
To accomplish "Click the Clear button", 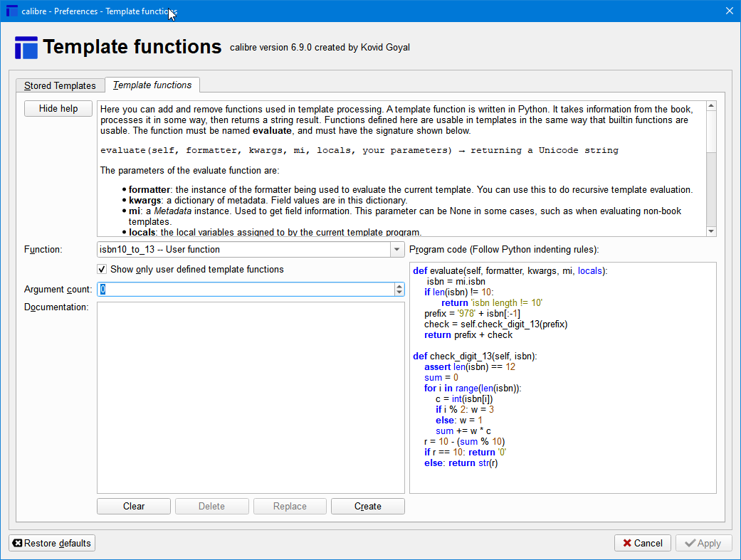I will [134, 506].
